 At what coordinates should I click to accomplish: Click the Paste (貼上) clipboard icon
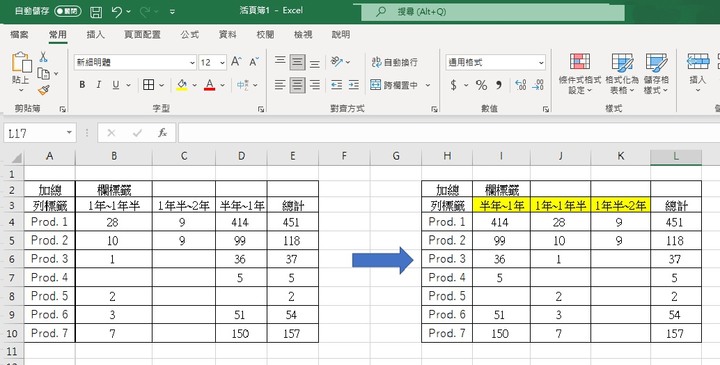coord(21,62)
